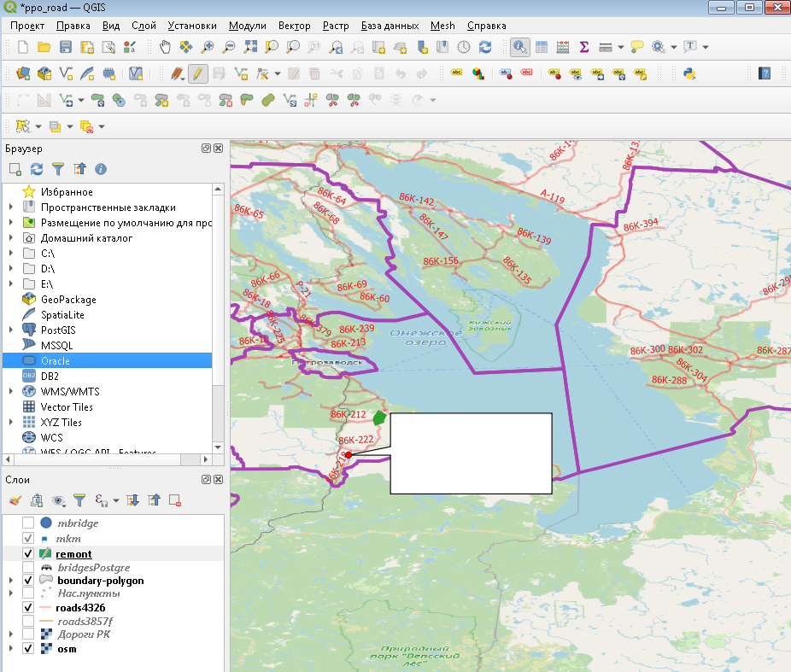
Task: Open the measure tool dropdown arrow
Action: [620, 47]
